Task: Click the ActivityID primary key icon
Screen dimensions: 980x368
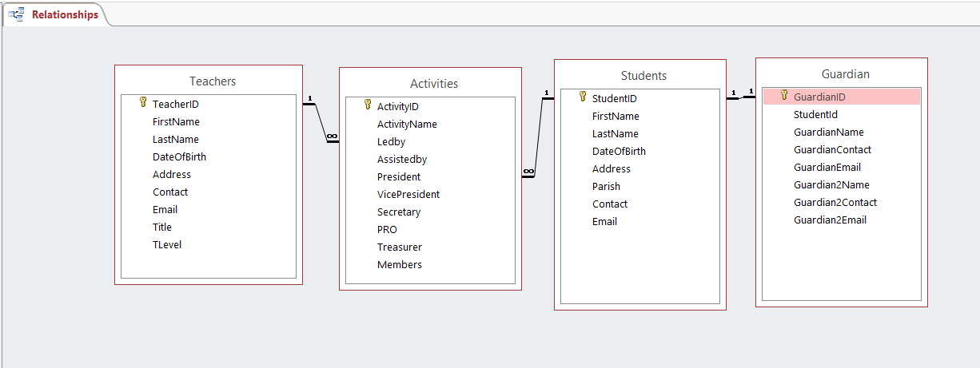Action: (368, 105)
